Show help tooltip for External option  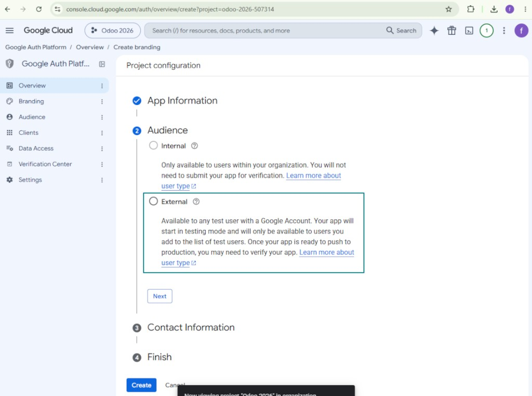pyautogui.click(x=196, y=202)
